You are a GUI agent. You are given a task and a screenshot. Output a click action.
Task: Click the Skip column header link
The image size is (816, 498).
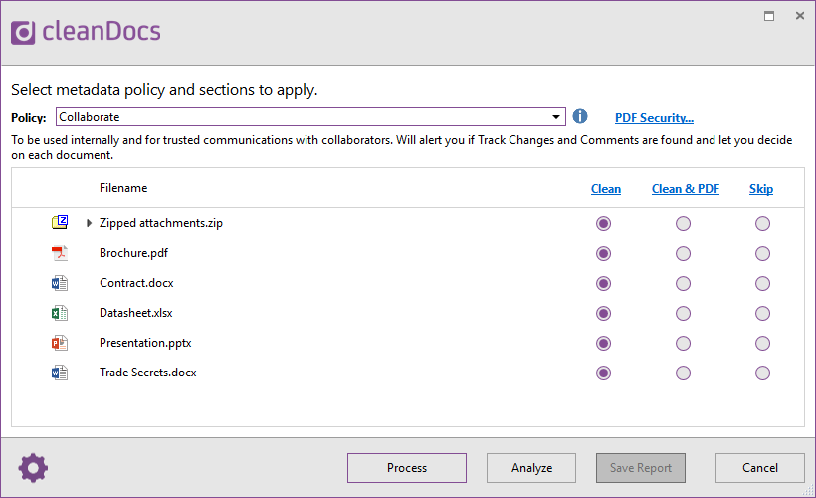[x=761, y=189]
